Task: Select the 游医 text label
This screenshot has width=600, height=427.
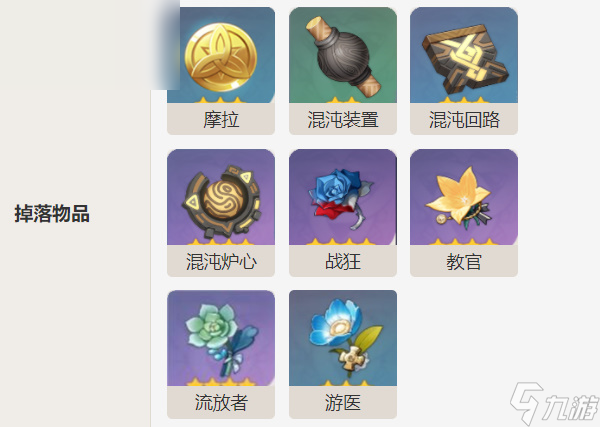Action: click(x=343, y=403)
